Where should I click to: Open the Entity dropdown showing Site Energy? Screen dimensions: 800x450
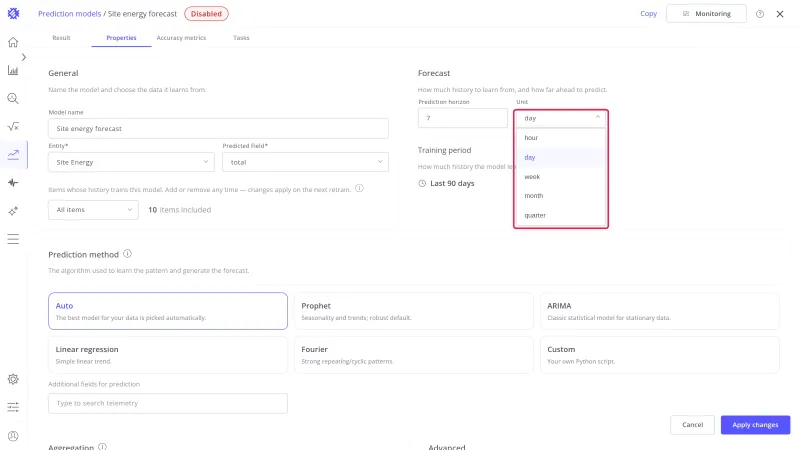[131, 162]
